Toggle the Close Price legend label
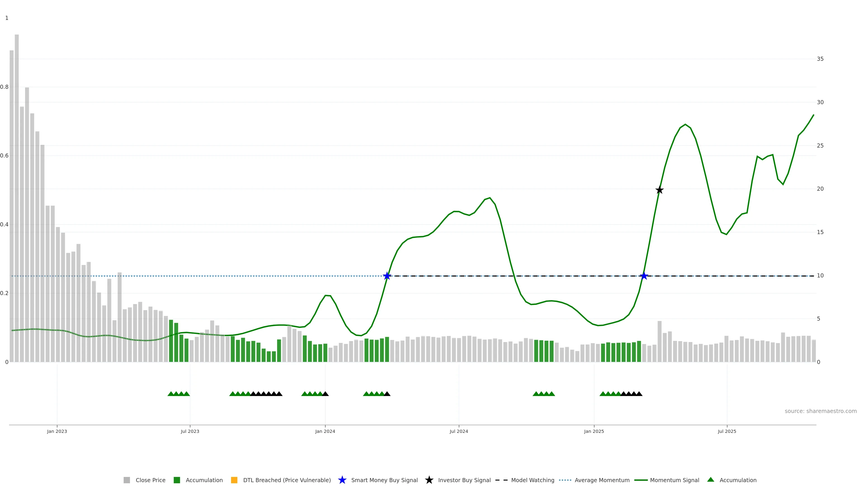The height and width of the screenshot is (488, 868). (x=150, y=480)
